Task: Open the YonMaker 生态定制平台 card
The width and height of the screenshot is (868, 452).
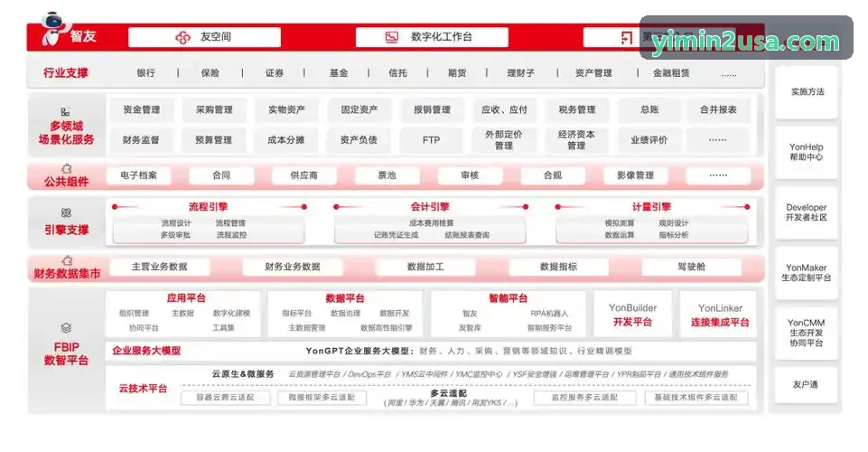Action: [x=807, y=272]
